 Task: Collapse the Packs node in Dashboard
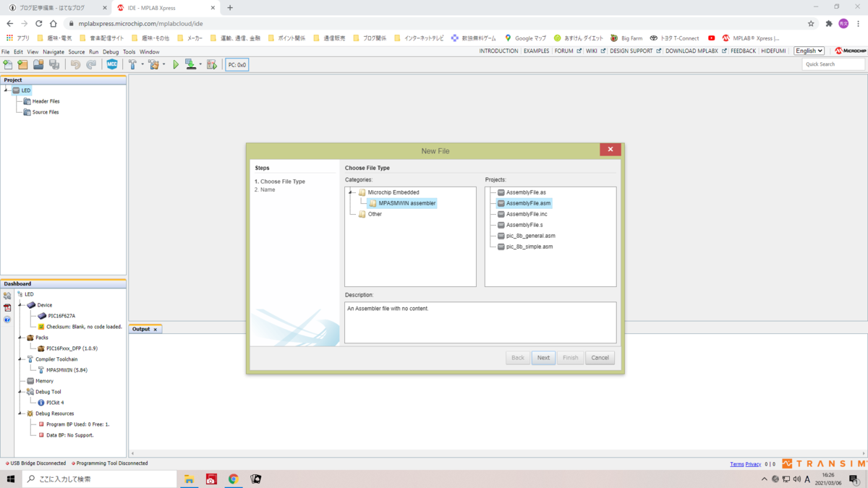click(x=21, y=338)
